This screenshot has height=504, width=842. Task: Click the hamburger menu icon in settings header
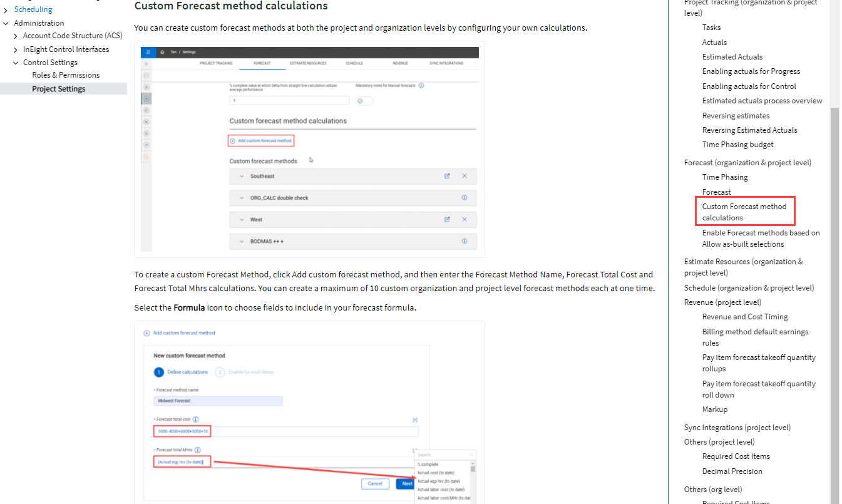pyautogui.click(x=146, y=52)
